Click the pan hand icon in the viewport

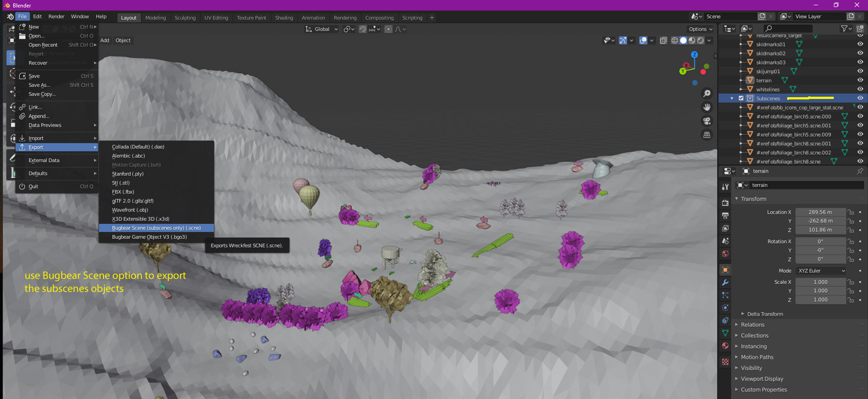point(707,107)
